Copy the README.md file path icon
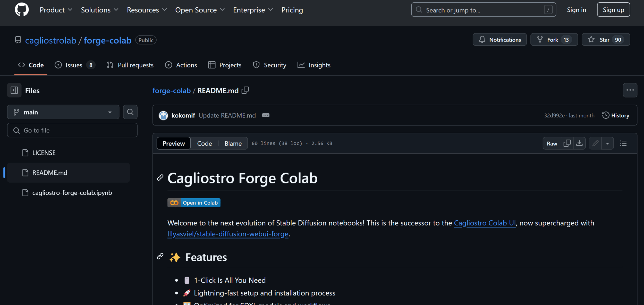 [x=245, y=90]
